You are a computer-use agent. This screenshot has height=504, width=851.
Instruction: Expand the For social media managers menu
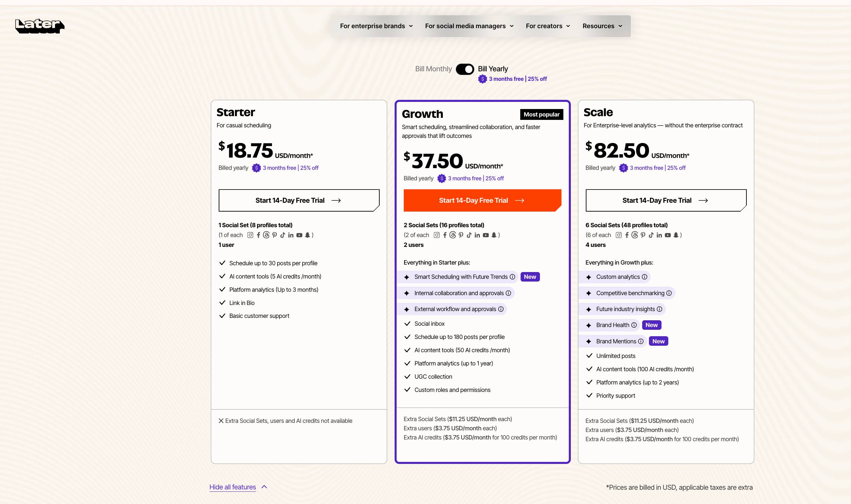(469, 26)
